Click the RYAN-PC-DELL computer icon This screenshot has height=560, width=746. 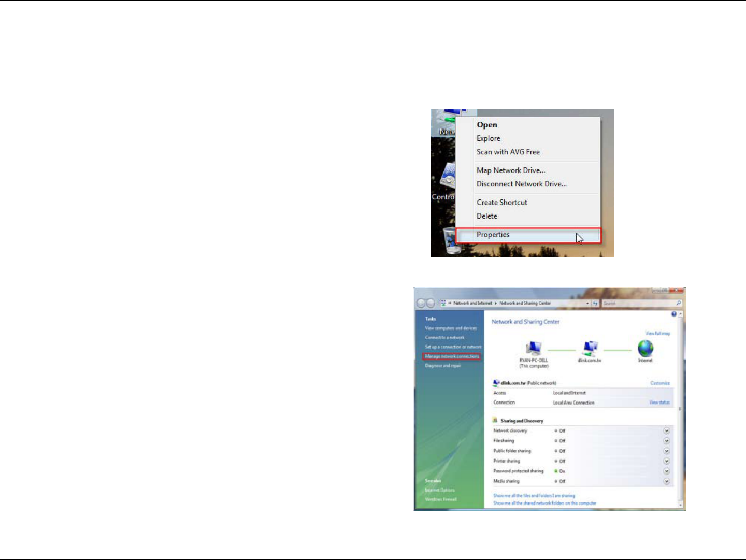[x=533, y=348]
